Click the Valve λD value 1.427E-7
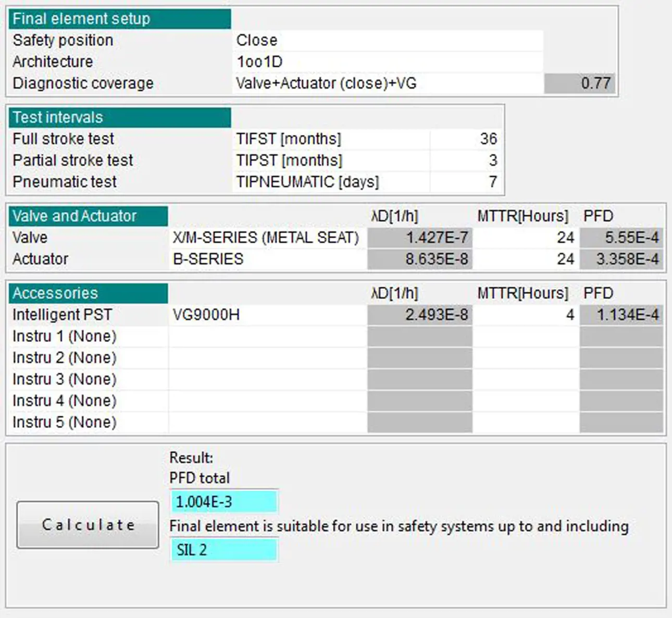 420,238
